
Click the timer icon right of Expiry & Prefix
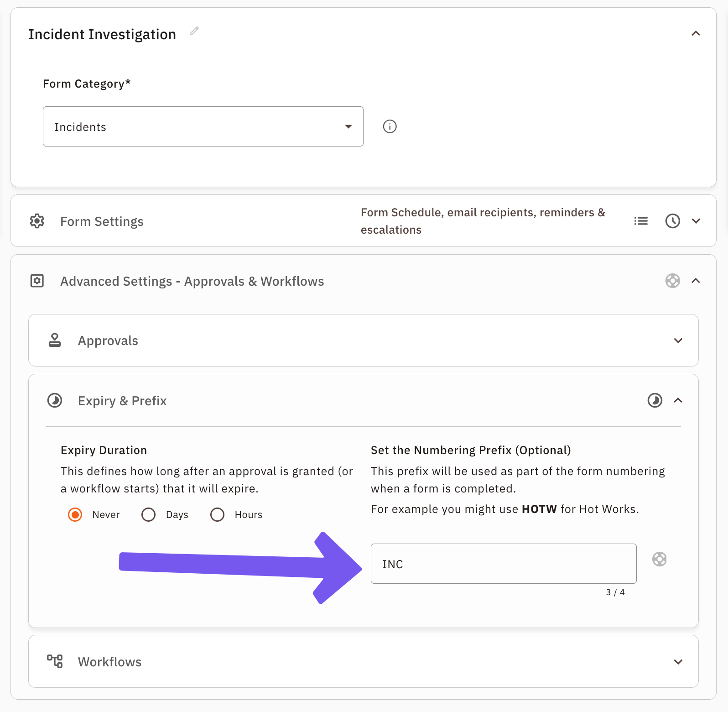(x=655, y=400)
